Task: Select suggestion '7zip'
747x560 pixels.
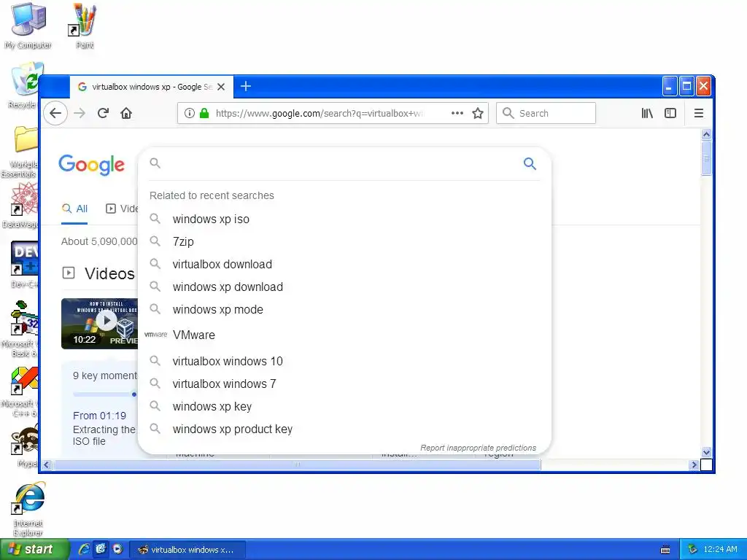Action: click(344, 241)
